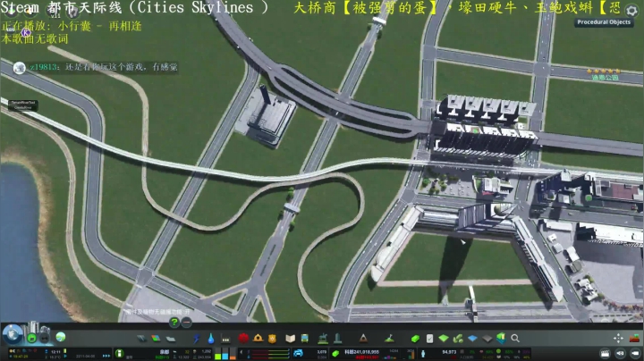Open the Garbage and Industry menu
The image size is (644, 361).
click(225, 339)
